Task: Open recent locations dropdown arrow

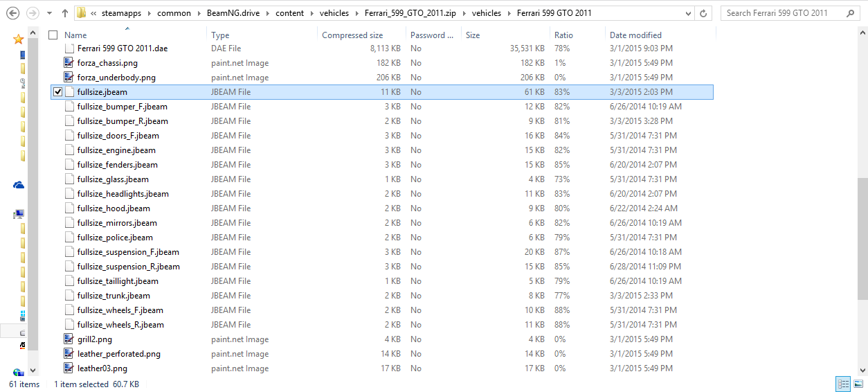Action: [49, 13]
